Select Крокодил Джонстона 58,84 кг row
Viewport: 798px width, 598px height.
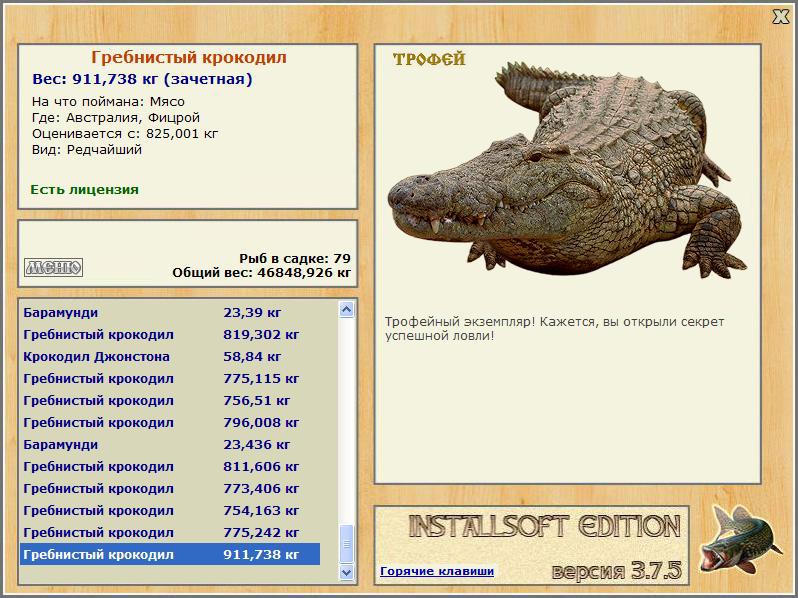170,356
